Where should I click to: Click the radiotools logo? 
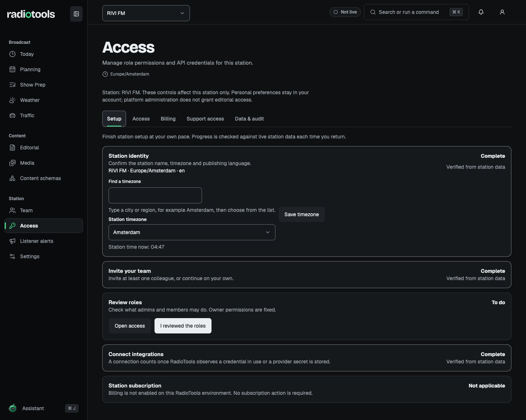[x=31, y=14]
